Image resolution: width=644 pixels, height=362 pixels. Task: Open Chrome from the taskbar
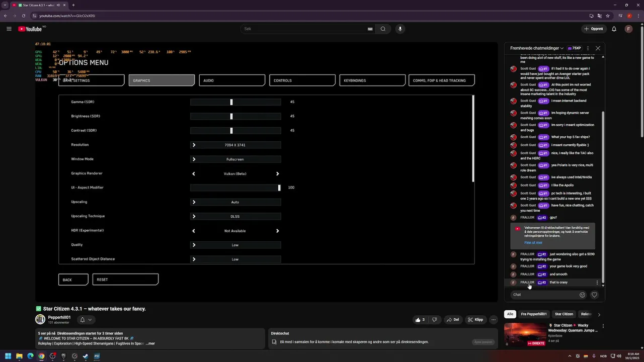pyautogui.click(x=41, y=356)
